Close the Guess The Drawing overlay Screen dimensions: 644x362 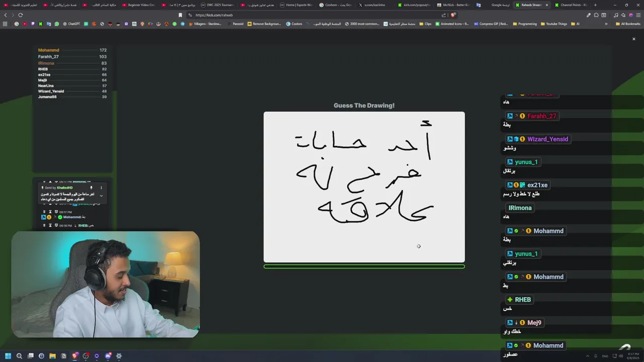[633, 39]
